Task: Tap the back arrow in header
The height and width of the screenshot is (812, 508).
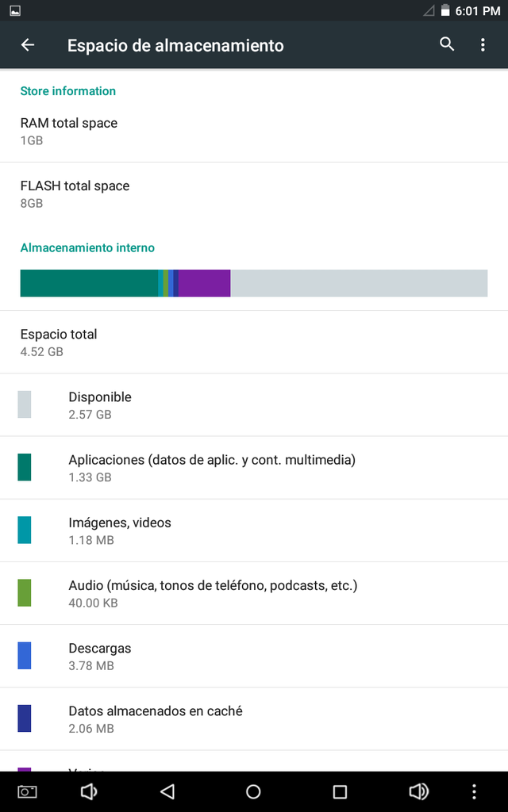Action: pyautogui.click(x=28, y=45)
